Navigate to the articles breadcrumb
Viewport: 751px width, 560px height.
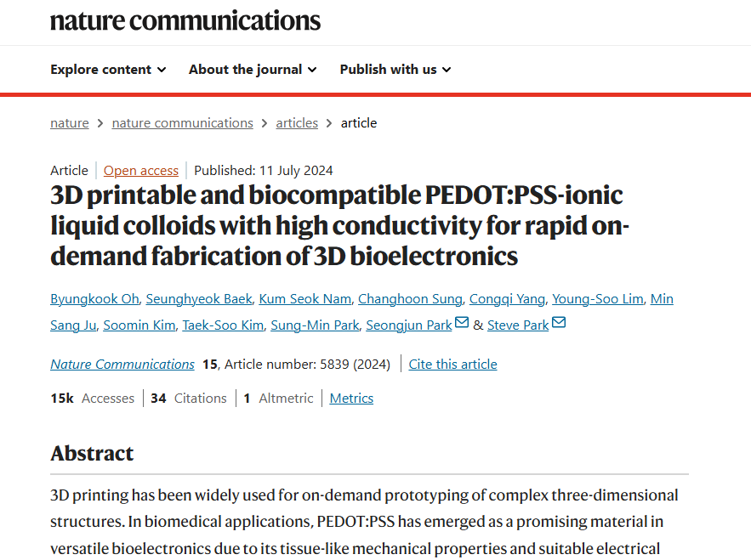pos(297,123)
